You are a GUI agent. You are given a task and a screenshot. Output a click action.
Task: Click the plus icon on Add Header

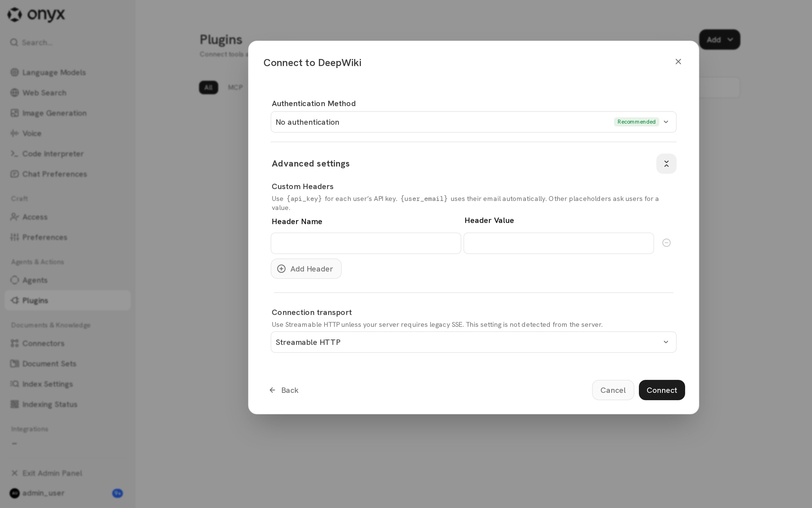click(281, 269)
